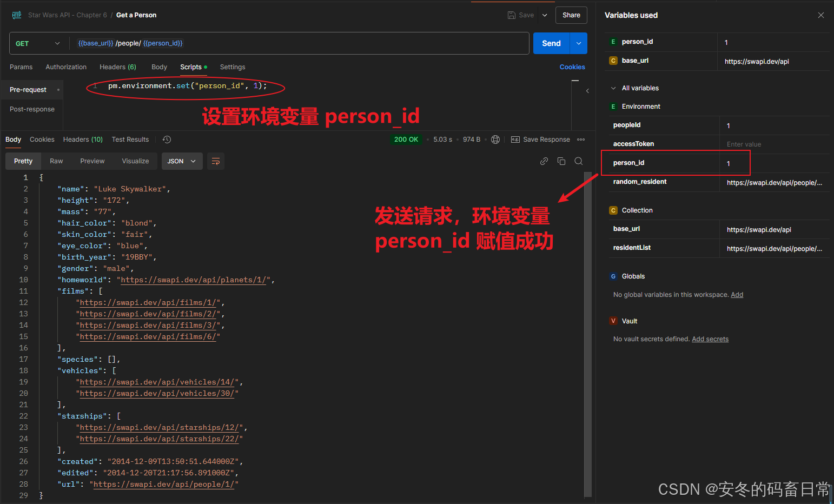Click the pre-request script code line
Viewport: 834px width, 504px height.
pyautogui.click(x=187, y=86)
